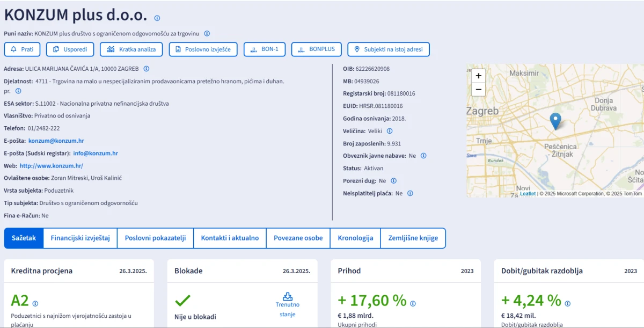Select the Sažetak tab
This screenshot has width=644, height=328.
[x=24, y=238]
